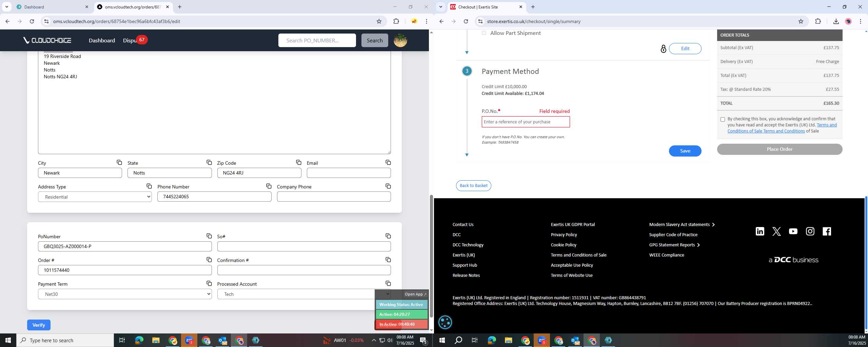Open Outlook on right taskbar
Viewport: 868px width, 347px height.
point(575,340)
